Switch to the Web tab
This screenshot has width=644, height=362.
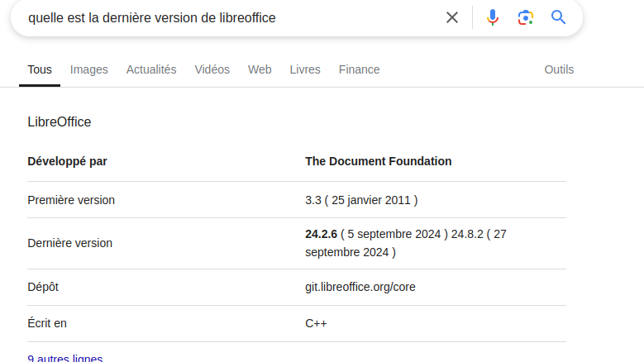(260, 70)
